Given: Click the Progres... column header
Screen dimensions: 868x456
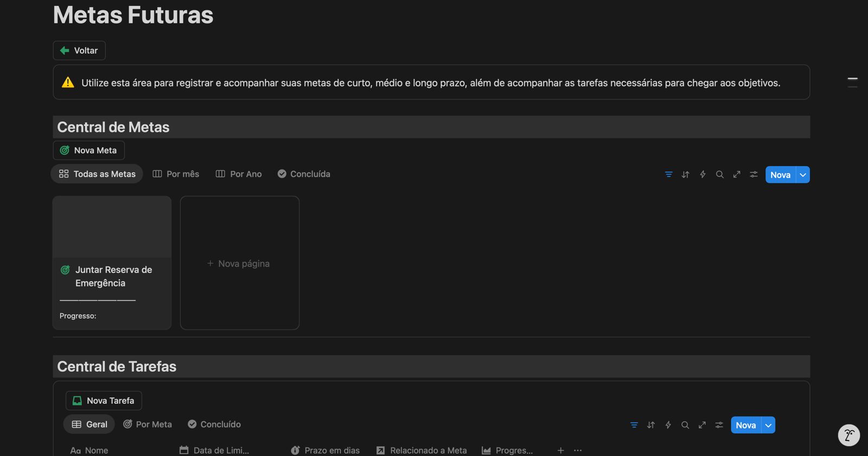Looking at the screenshot, I should click(507, 450).
